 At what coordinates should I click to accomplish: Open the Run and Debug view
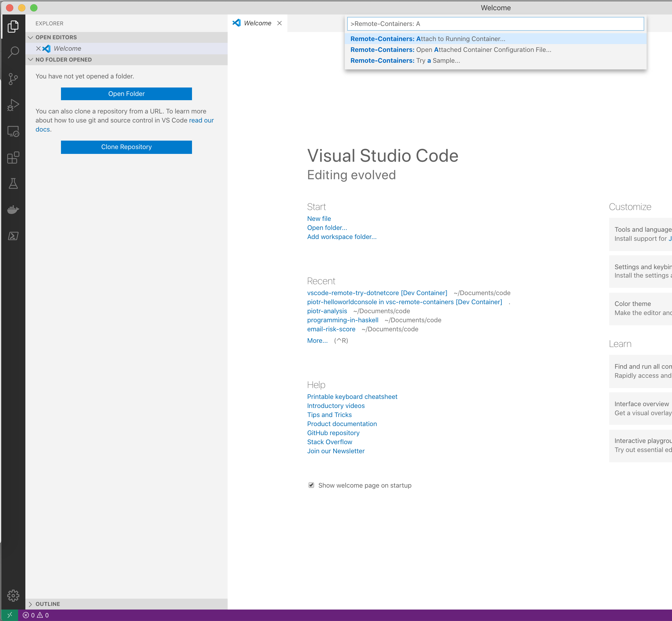click(14, 104)
